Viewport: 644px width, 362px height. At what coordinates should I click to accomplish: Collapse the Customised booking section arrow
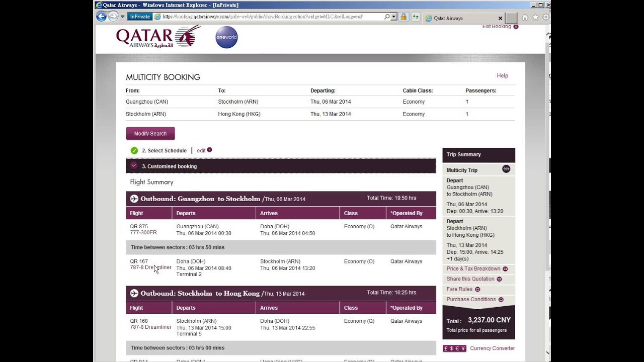[134, 165]
